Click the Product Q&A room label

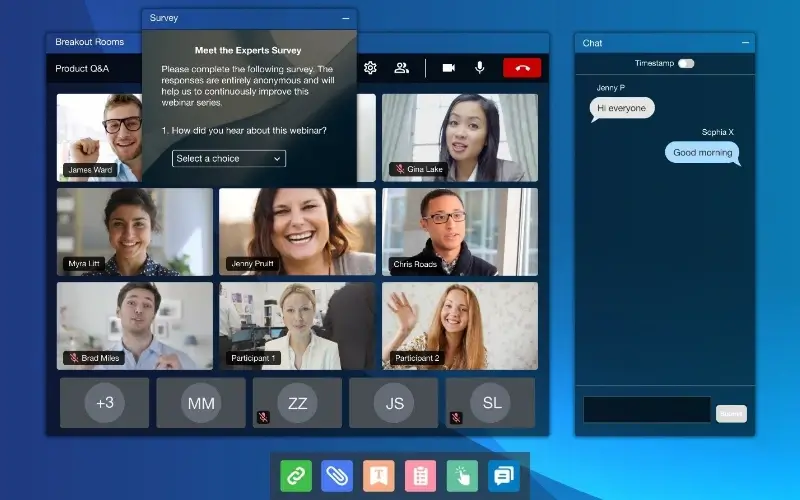pos(82,68)
